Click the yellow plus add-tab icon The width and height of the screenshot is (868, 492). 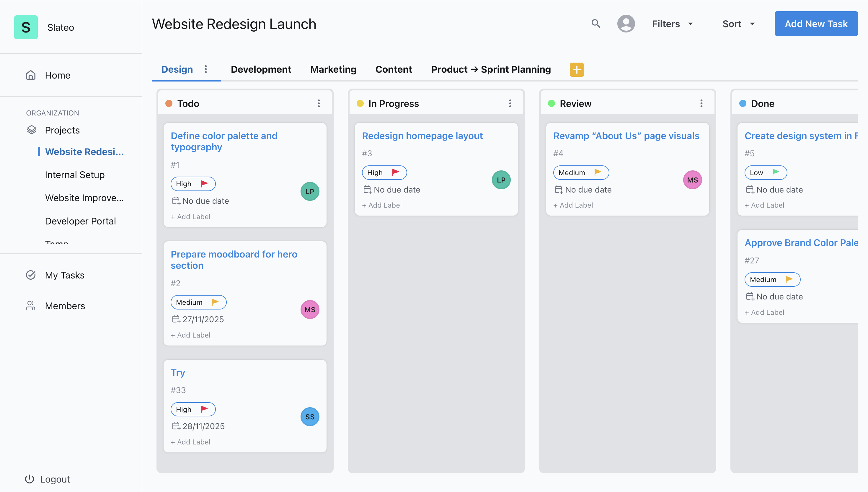pyautogui.click(x=577, y=70)
